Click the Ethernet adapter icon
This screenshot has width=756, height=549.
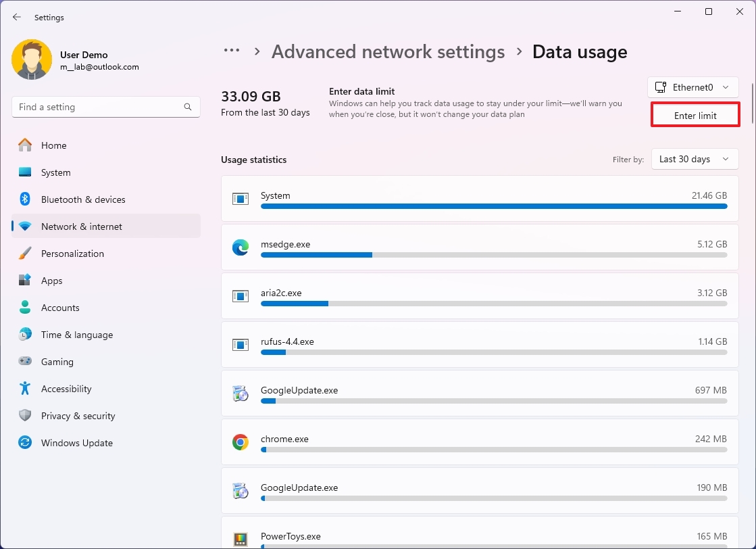(x=661, y=87)
